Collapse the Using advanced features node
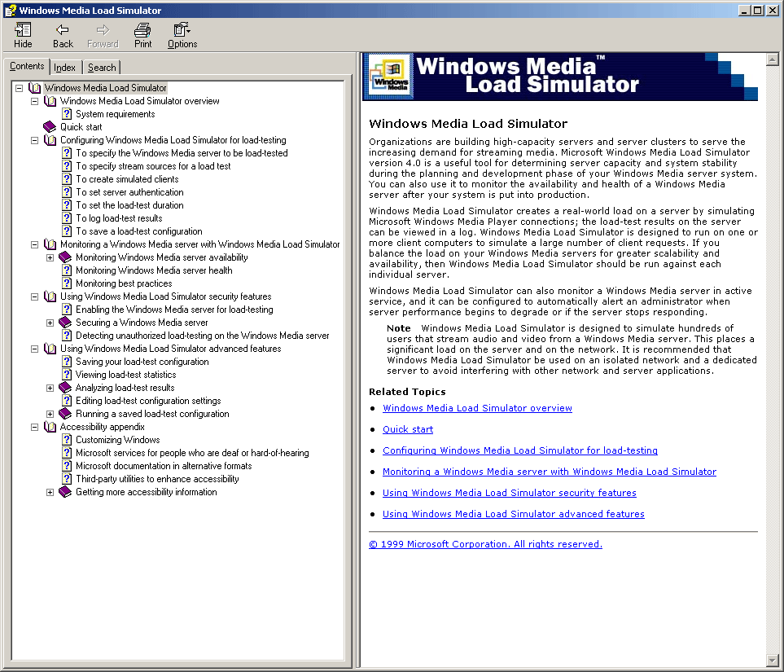The width and height of the screenshot is (784, 672). pos(34,349)
